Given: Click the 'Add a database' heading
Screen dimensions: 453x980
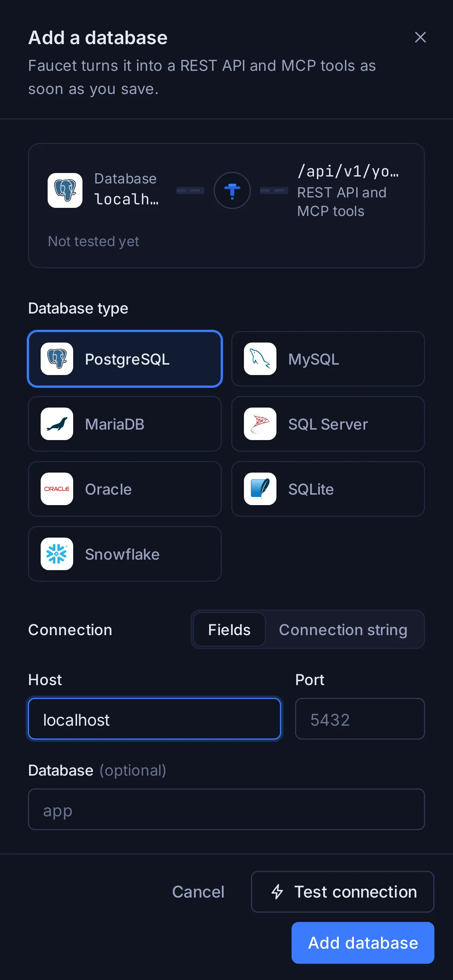Looking at the screenshot, I should pyautogui.click(x=98, y=38).
